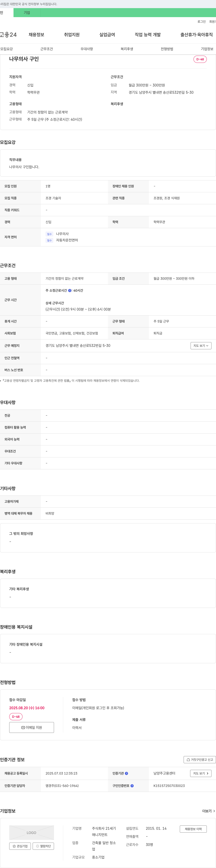Click the D-48 badge beside job title
The image size is (216, 868).
pyautogui.click(x=200, y=59)
